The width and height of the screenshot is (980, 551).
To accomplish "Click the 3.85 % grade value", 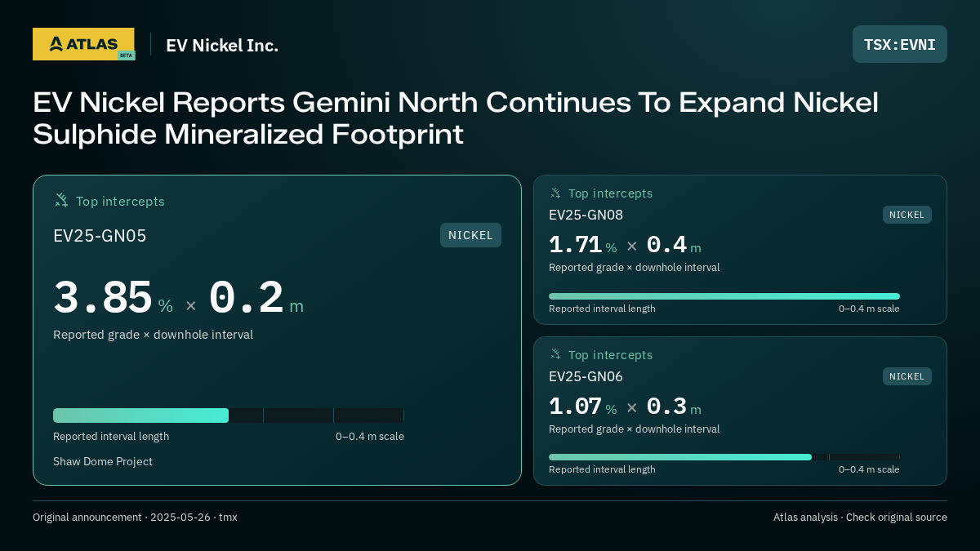I will pyautogui.click(x=113, y=299).
